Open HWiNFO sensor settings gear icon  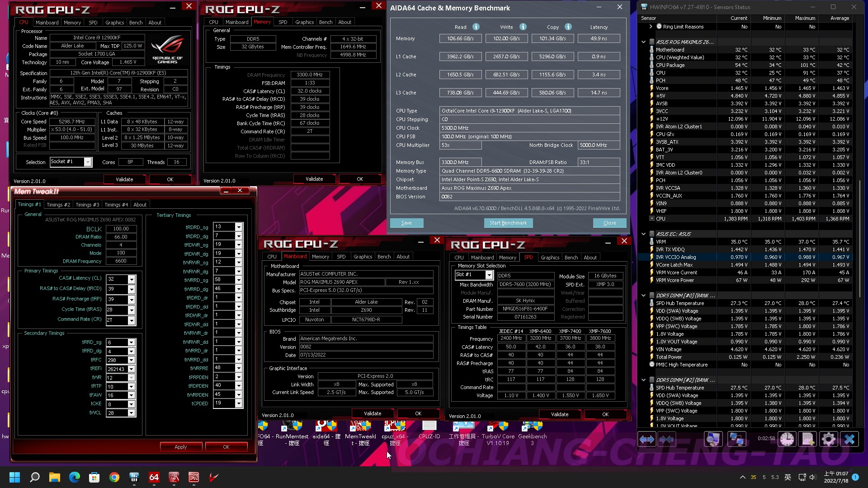coord(829,439)
